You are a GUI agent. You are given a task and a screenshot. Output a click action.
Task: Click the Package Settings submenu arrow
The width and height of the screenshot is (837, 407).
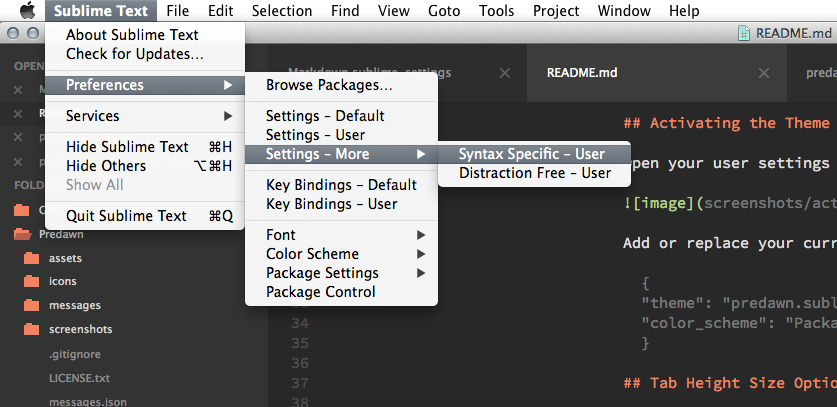(421, 273)
